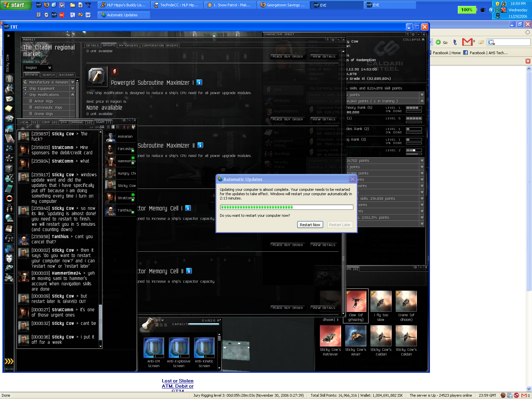The height and width of the screenshot is (399, 532).
Task: Open the in-game browser globe icon
Action: [9, 218]
